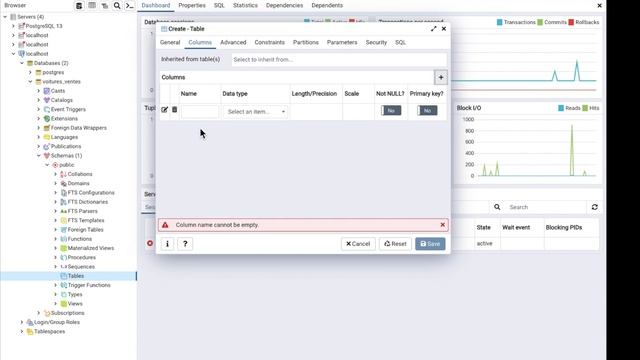Open the main Dependencies tab
Image resolution: width=640 pixels, height=360 pixels.
(x=284, y=5)
